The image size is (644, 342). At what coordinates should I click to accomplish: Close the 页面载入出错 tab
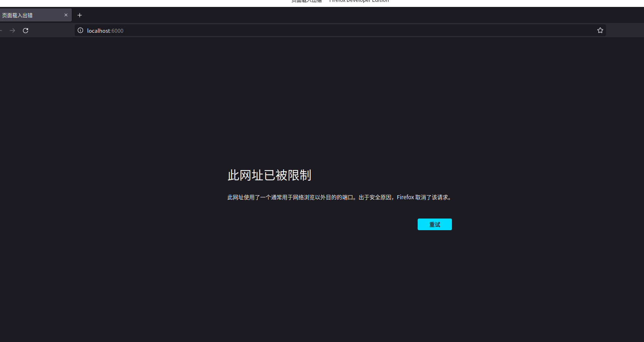[x=66, y=15]
